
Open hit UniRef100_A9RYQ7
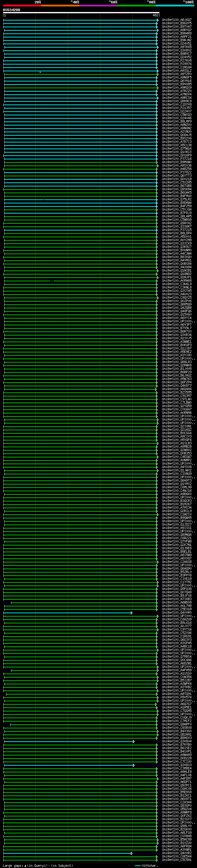pyautogui.click(x=177, y=30)
